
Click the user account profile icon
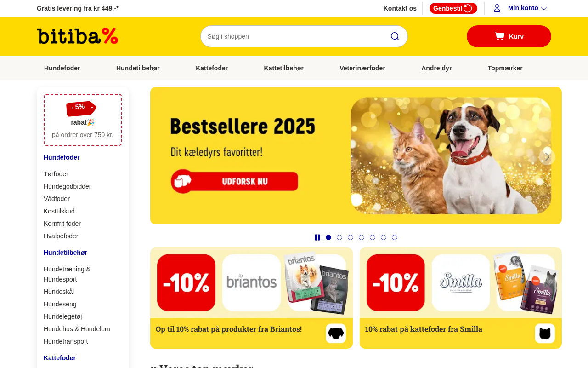497,8
